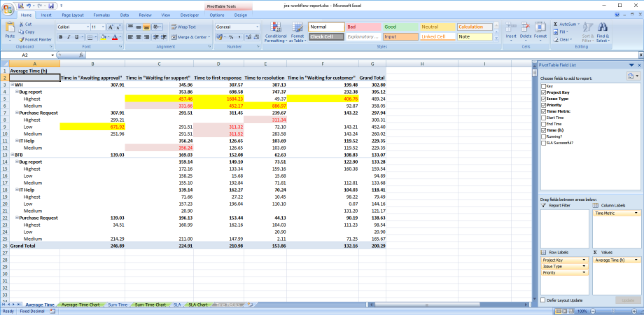Screen dimensions: 644x315
Task: Apply the Neutral cell style
Action: coord(437,27)
